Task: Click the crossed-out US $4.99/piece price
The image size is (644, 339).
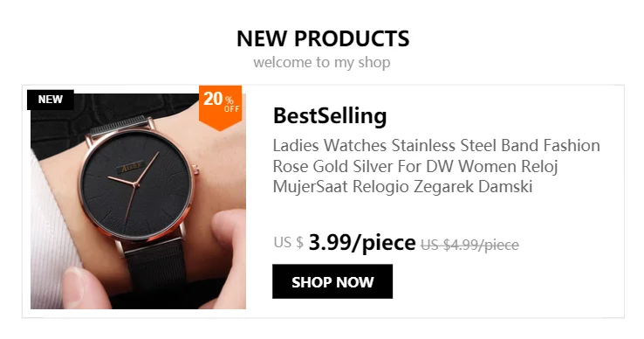Action: click(469, 245)
